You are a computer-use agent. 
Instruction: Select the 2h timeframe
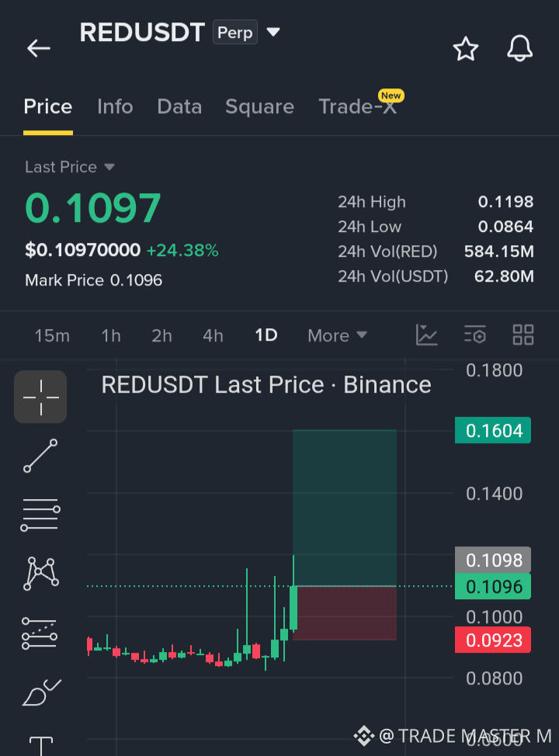click(x=161, y=335)
